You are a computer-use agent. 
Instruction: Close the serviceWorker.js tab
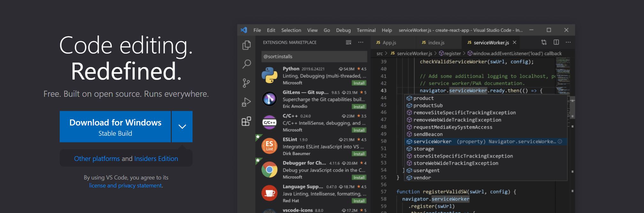tap(514, 42)
